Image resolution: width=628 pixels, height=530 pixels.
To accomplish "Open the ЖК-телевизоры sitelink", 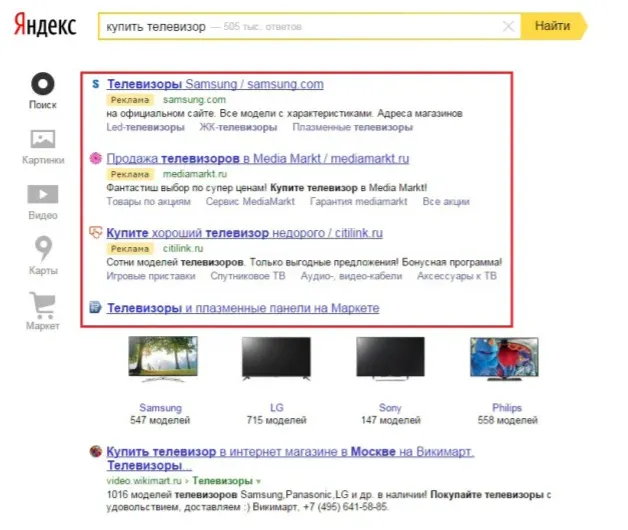I will click(238, 127).
